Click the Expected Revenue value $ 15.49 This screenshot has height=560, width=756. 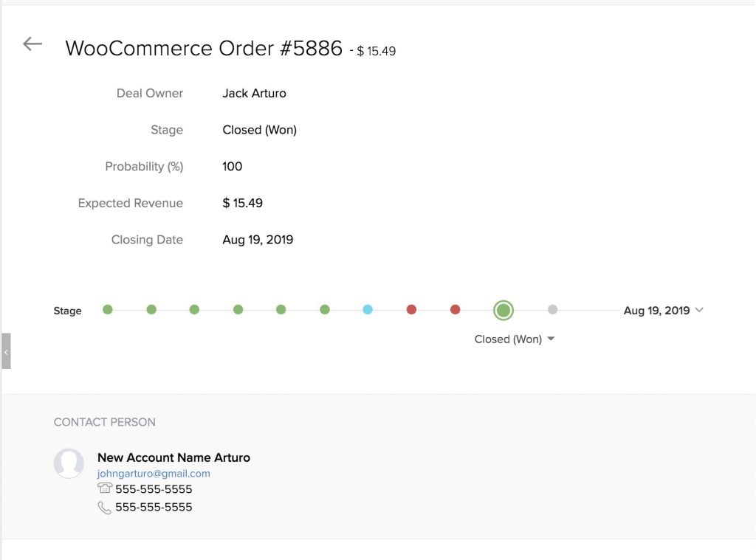tap(242, 203)
